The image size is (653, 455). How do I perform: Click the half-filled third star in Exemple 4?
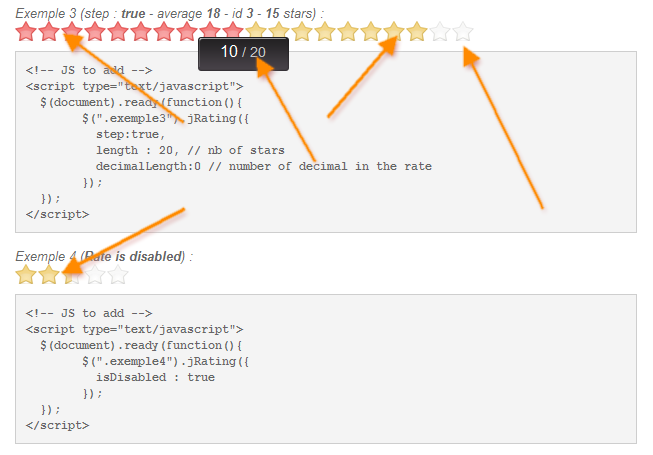click(x=72, y=275)
